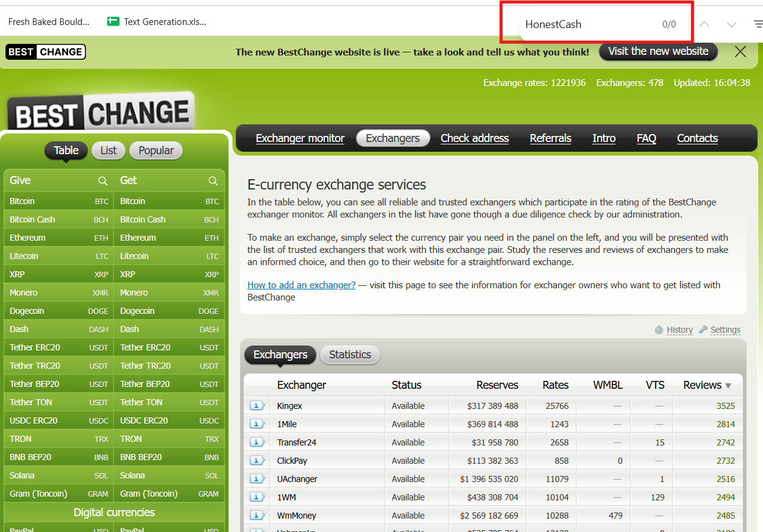Image resolution: width=763 pixels, height=532 pixels.
Task: Open the info icon for UAchanger exchanger
Action: pyautogui.click(x=258, y=479)
